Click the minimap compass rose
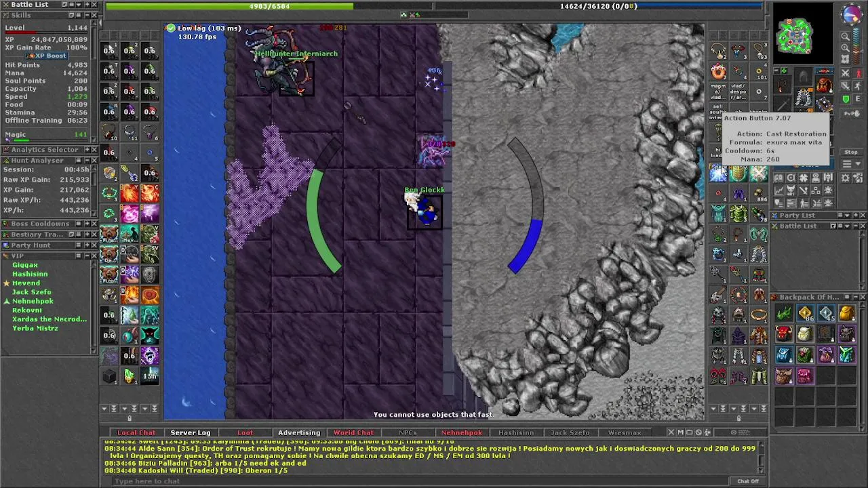The image size is (868, 488). point(852,14)
